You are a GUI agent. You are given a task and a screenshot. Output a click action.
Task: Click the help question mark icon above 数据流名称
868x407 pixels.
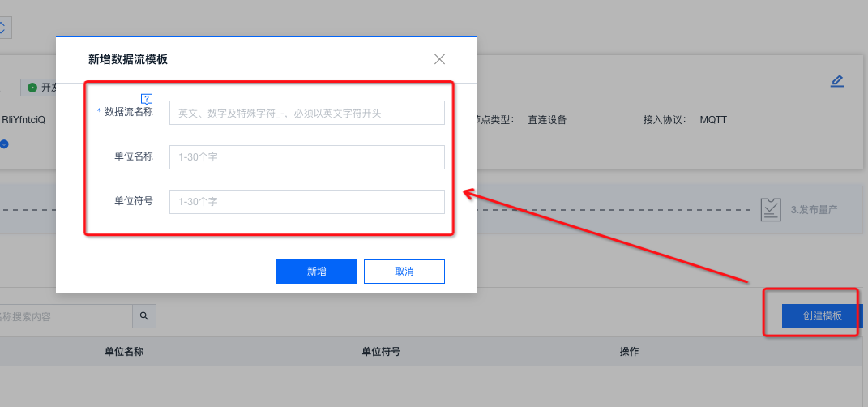(147, 99)
